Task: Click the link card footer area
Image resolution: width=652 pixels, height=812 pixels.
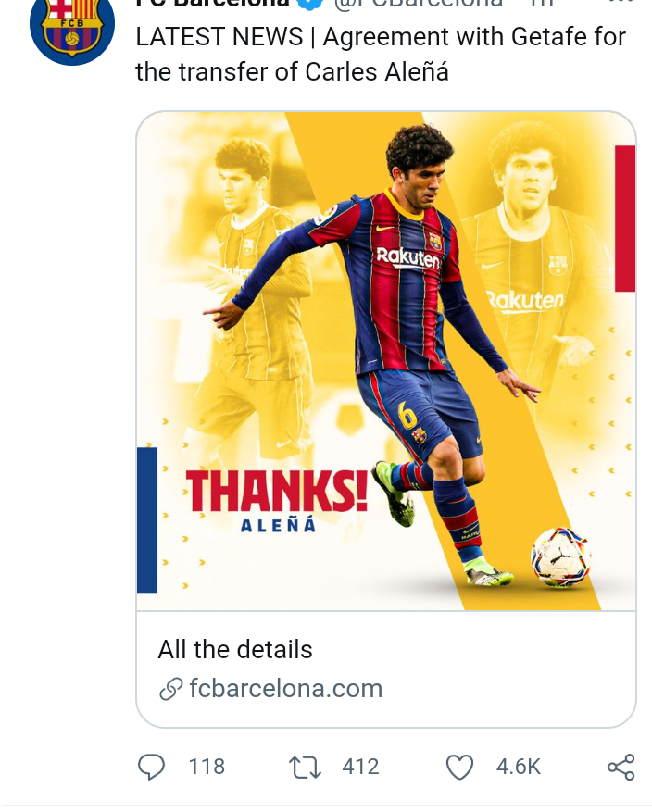Action: tap(386, 669)
